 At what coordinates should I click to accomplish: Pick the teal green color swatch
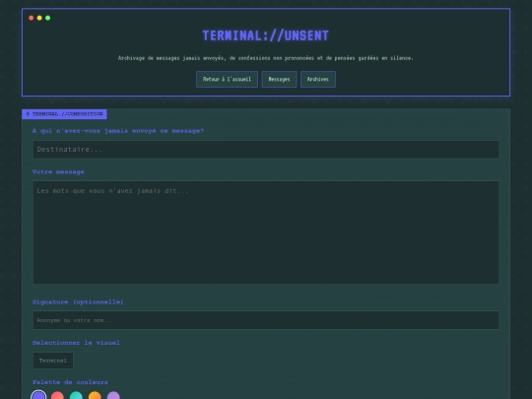click(x=76, y=396)
